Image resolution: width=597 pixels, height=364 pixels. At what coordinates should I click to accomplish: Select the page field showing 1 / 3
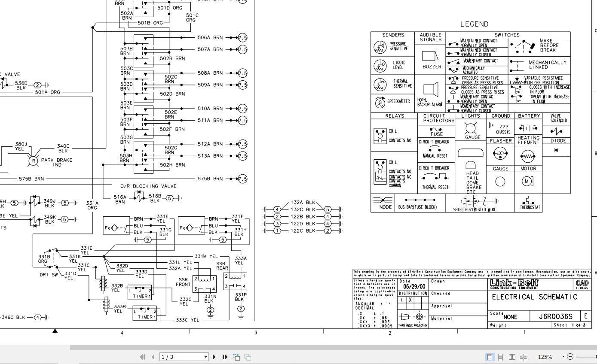(x=181, y=357)
